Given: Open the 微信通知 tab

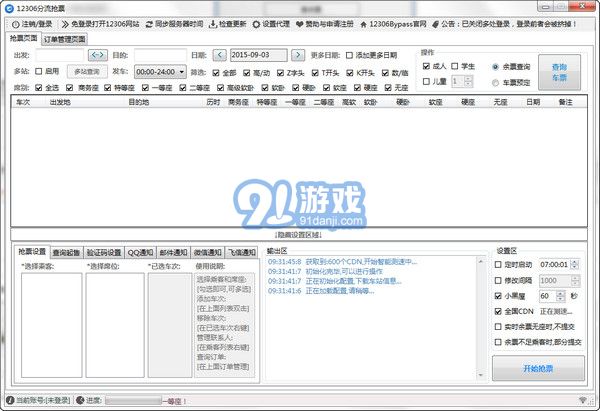Looking at the screenshot, I should (208, 253).
